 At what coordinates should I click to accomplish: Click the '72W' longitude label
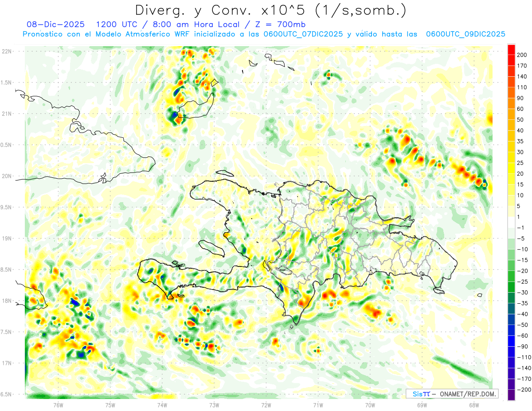tap(266, 405)
